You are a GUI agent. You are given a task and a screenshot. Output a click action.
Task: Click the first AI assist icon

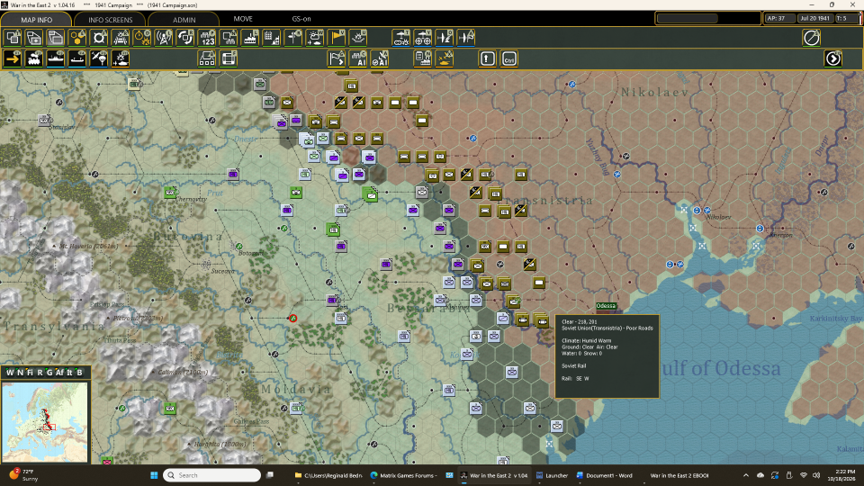(x=358, y=58)
